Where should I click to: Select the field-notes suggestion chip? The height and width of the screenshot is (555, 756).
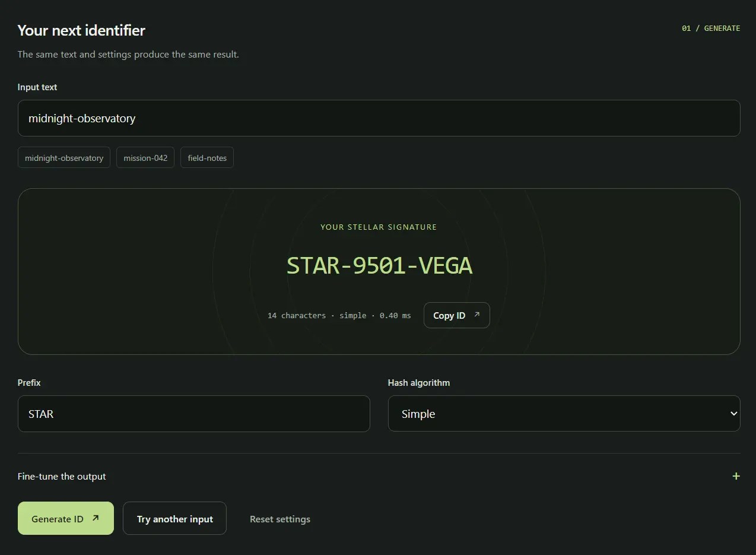coord(207,158)
